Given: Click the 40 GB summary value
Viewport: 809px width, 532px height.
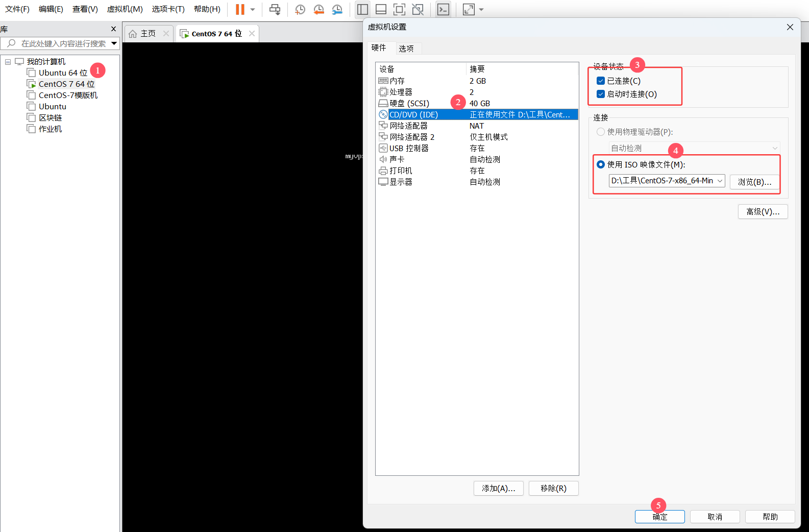Looking at the screenshot, I should click(480, 103).
